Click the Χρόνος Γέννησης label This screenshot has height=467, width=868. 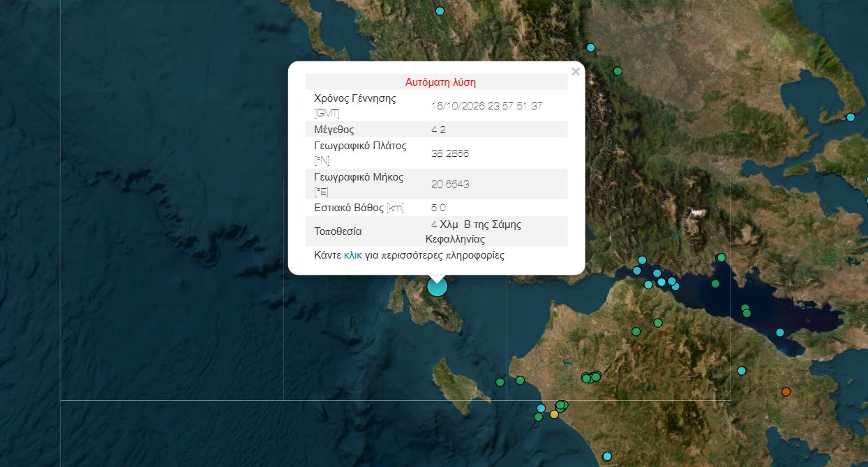pyautogui.click(x=355, y=98)
